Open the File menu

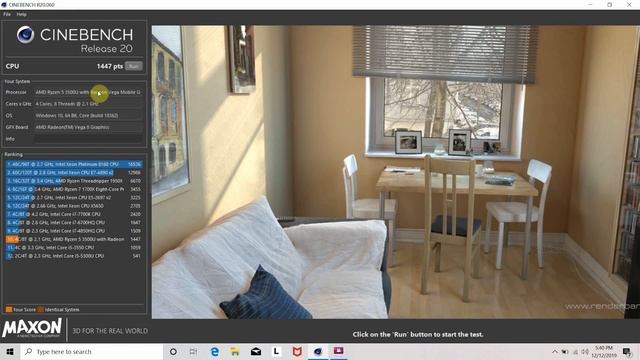[x=7, y=14]
